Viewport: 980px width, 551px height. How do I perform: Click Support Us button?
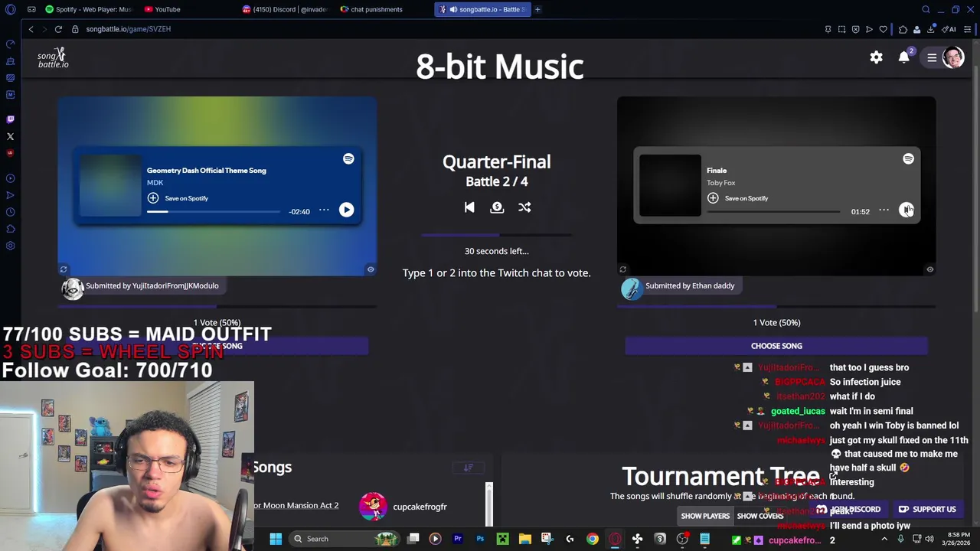click(927, 510)
